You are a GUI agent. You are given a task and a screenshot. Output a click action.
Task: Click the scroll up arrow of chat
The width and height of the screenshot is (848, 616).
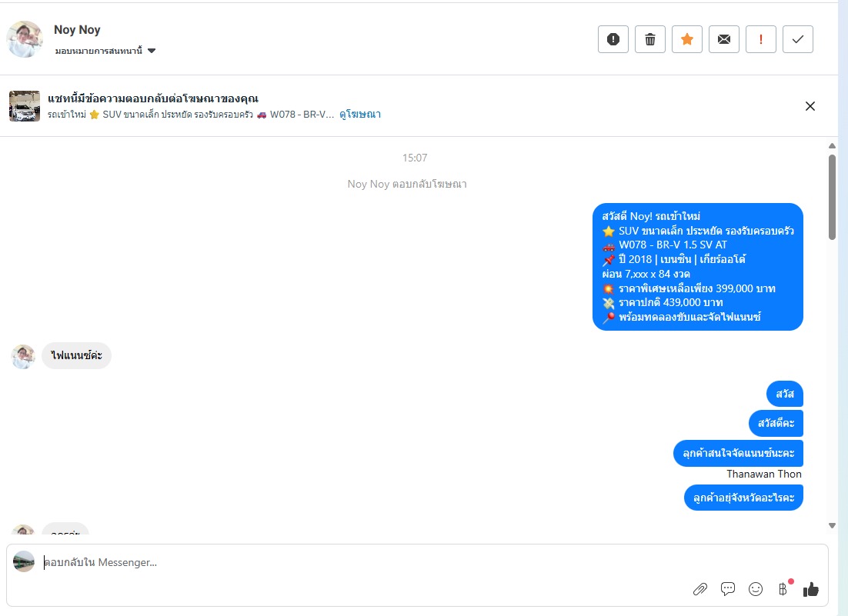[833, 146]
